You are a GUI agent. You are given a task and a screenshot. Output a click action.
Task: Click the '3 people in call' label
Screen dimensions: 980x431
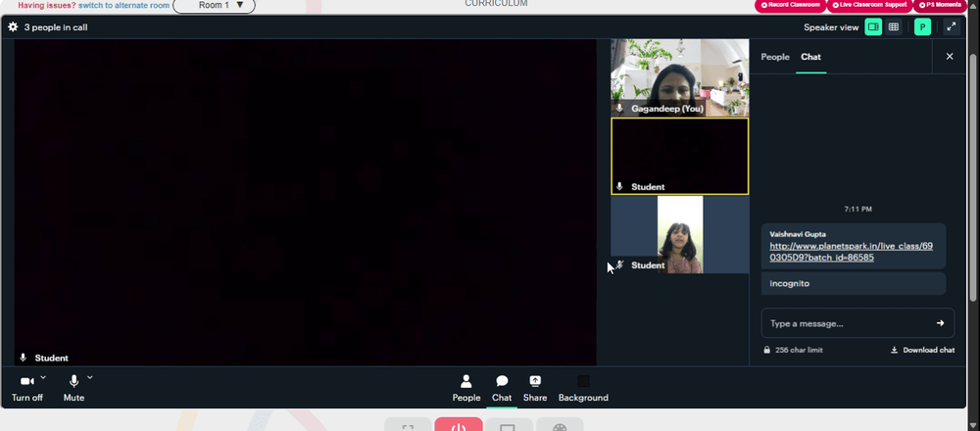(x=56, y=26)
